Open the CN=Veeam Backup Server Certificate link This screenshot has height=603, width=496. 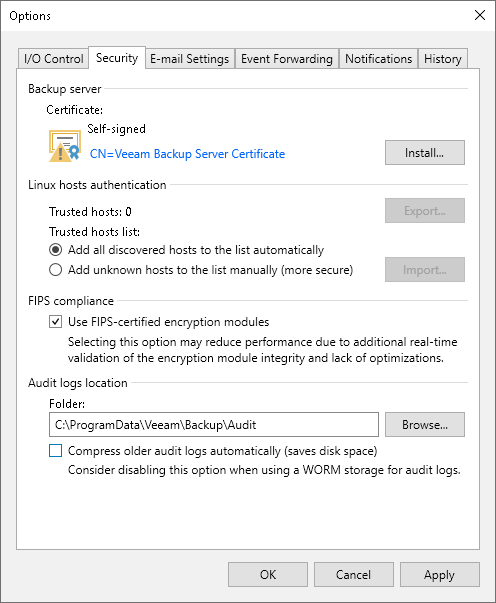click(x=187, y=154)
